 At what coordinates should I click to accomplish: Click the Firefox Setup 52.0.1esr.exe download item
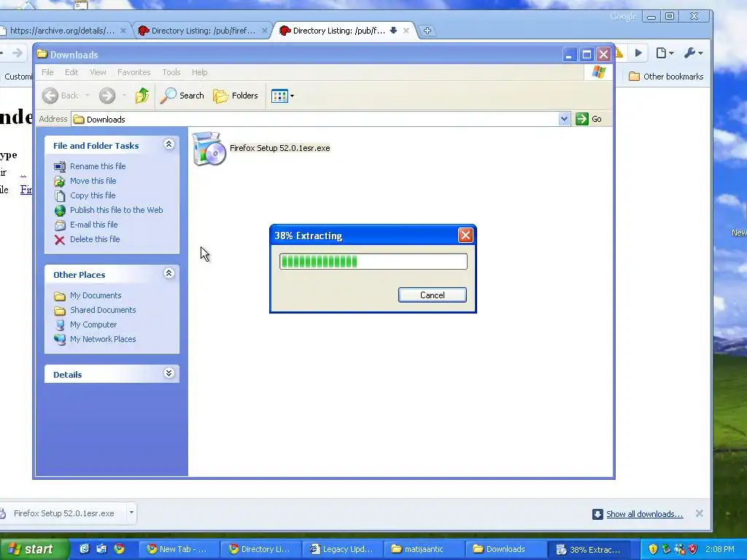(x=63, y=513)
